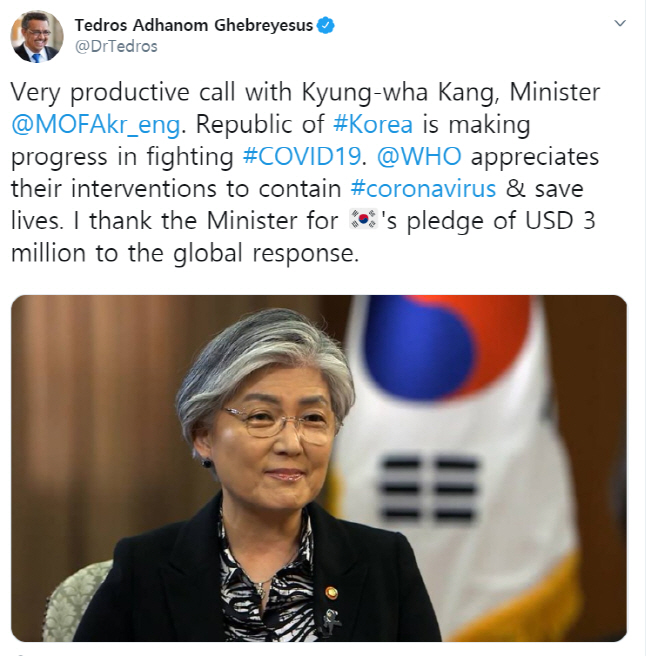Click the text 'pledge of USD 3'
Viewport: 658px width, 656px height.
pyautogui.click(x=501, y=221)
